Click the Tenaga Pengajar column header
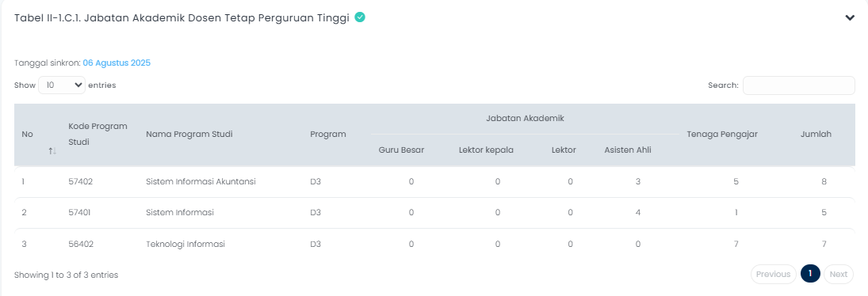The image size is (868, 296). pos(722,135)
